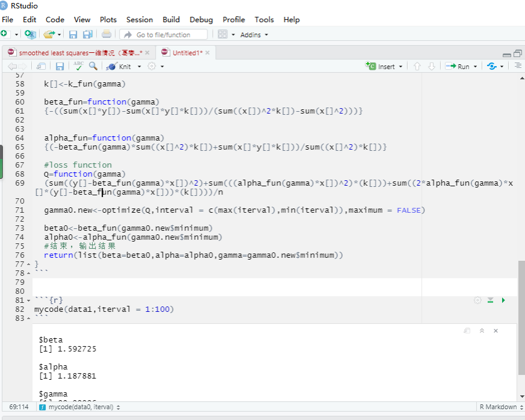Image resolution: width=525 pixels, height=420 pixels.
Task: Pop the chunk output into new window
Action: pyautogui.click(x=467, y=330)
